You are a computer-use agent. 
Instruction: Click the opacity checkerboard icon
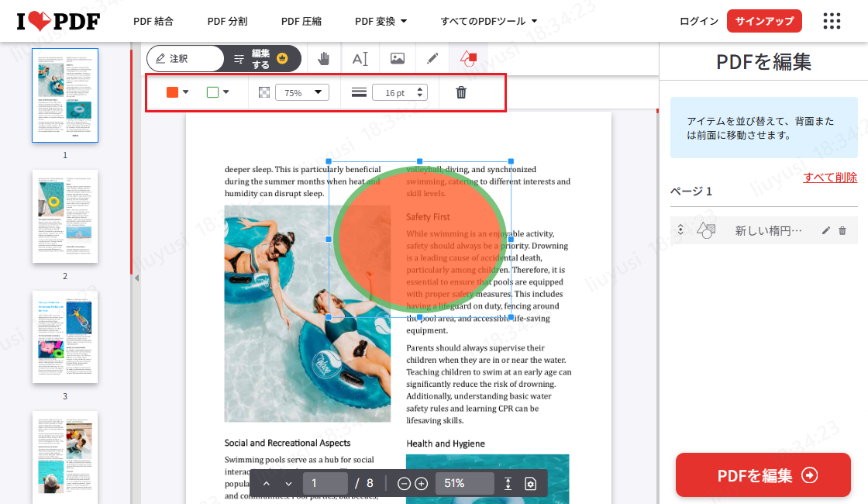(x=264, y=92)
